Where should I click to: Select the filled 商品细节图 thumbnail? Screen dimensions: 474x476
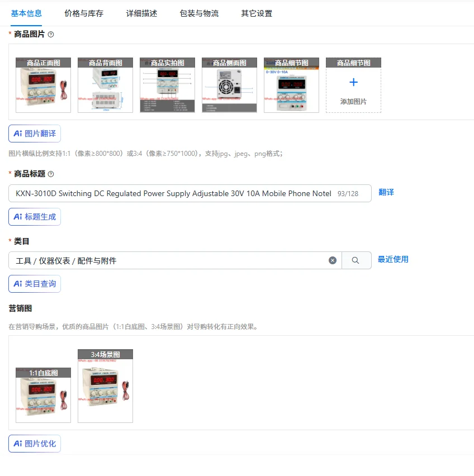(292, 85)
